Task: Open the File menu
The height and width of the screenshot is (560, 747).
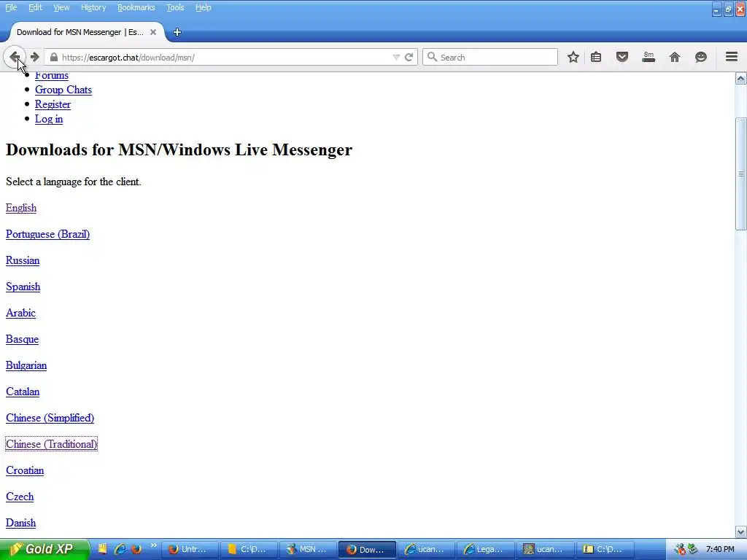Action: (x=11, y=7)
